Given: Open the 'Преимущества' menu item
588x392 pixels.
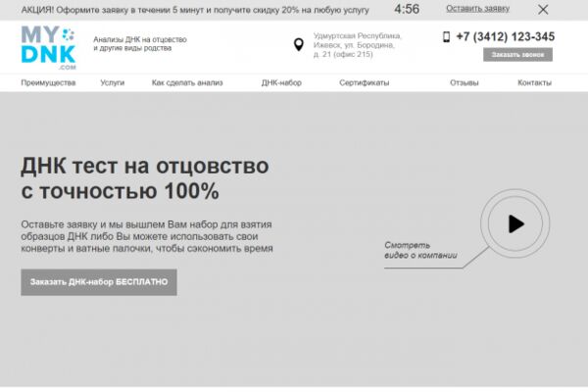Looking at the screenshot, I should (x=48, y=83).
